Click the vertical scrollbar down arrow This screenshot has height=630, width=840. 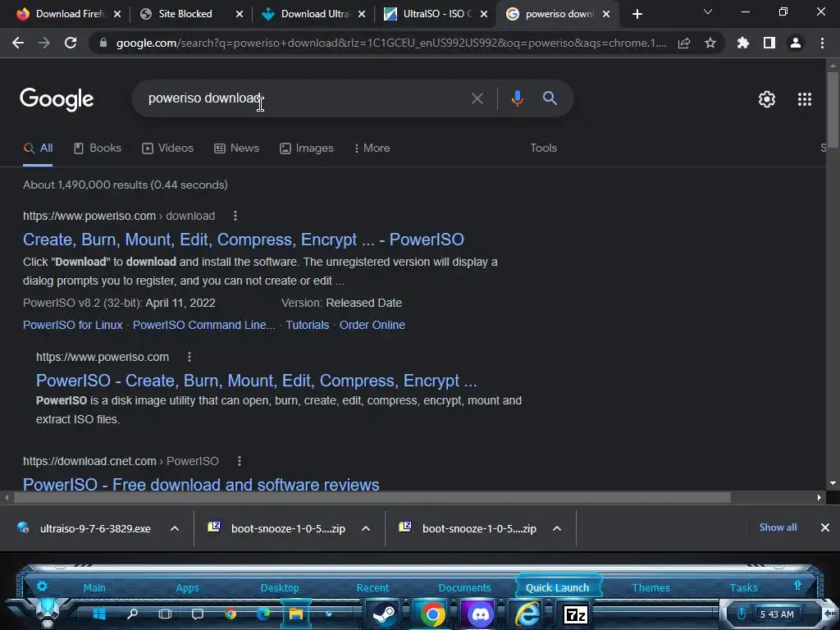[833, 482]
